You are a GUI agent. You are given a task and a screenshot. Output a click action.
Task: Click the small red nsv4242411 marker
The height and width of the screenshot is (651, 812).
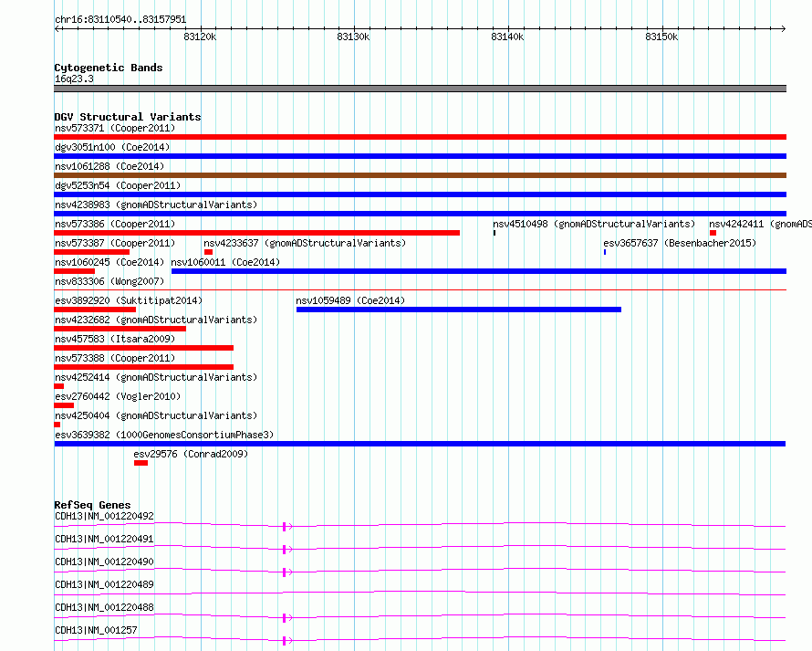(x=713, y=233)
